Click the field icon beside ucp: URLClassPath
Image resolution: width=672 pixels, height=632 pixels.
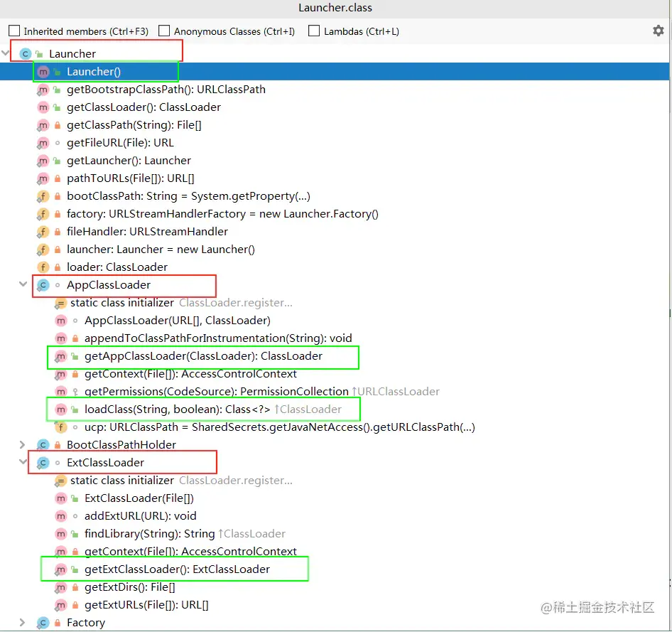61,427
